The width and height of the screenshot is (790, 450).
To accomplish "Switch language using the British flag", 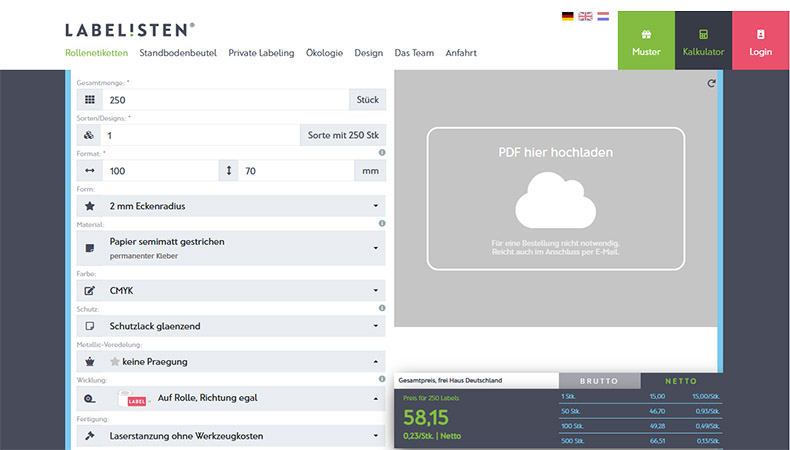I will 585,16.
